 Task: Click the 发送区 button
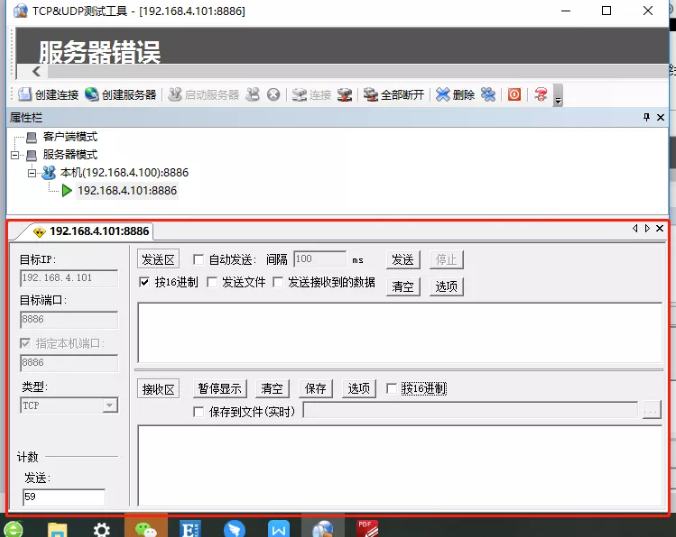158,259
